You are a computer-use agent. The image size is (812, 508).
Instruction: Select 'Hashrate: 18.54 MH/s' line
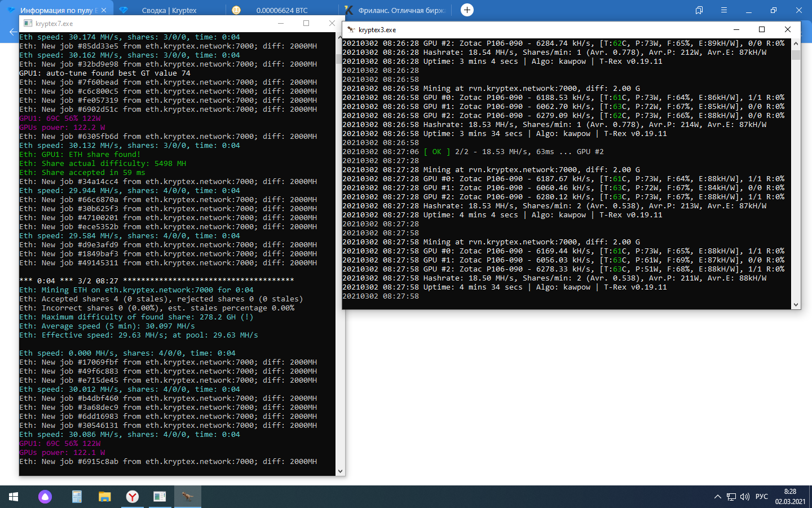[x=554, y=52]
